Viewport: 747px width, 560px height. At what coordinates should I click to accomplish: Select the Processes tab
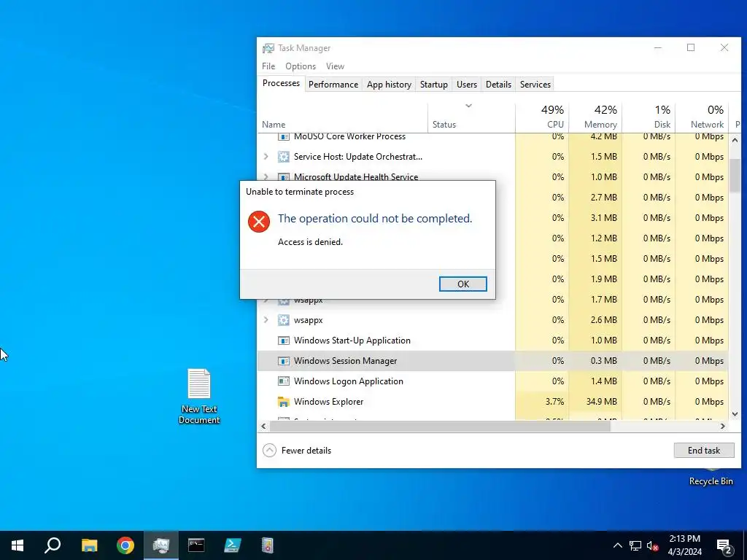pos(281,83)
